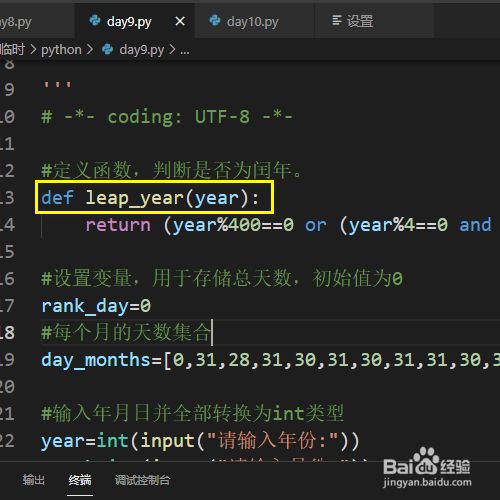Click the comment '#定义函数，判断是否为闰年。'
The width and height of the screenshot is (500, 500).
coord(172,170)
